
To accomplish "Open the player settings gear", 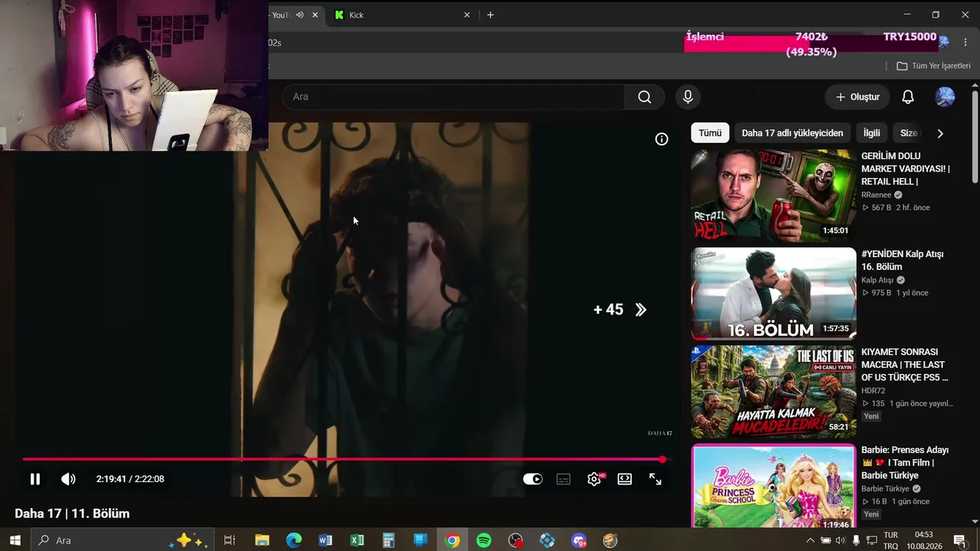I will 594,479.
